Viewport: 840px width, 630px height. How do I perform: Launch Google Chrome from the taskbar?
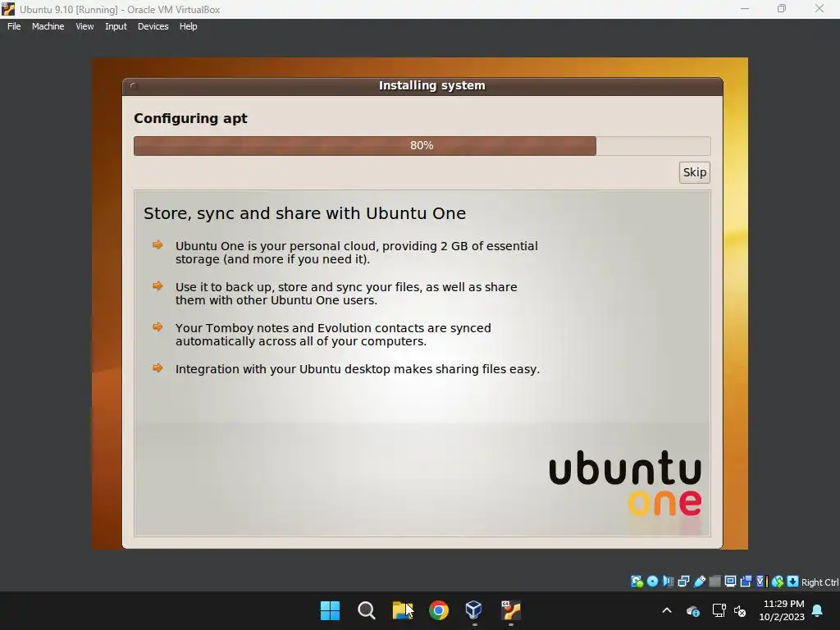439,610
